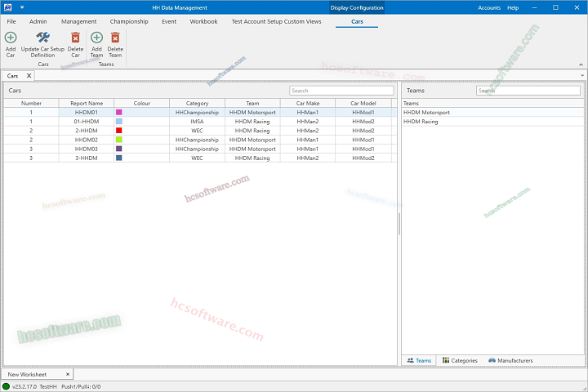This screenshot has height=392, width=588.
Task: Select the 01-HHDM report name cell
Action: tap(87, 122)
